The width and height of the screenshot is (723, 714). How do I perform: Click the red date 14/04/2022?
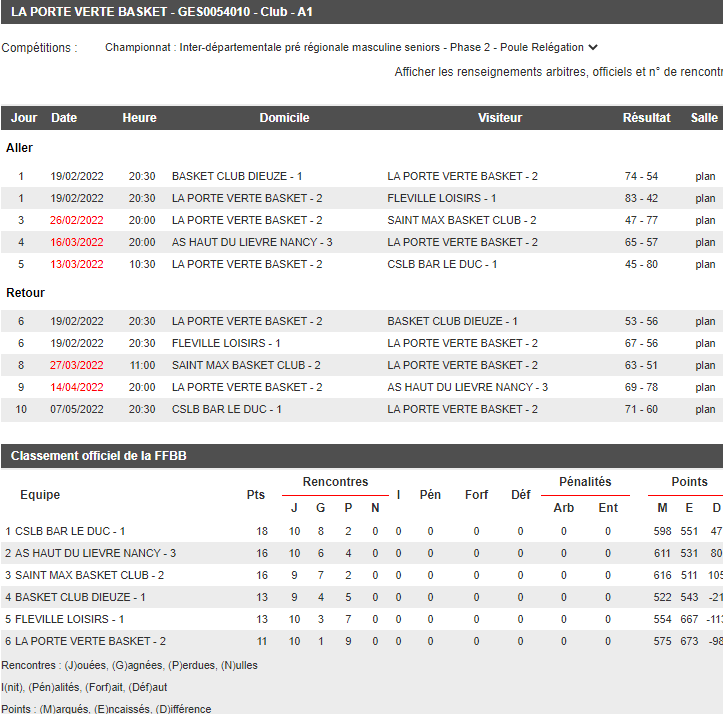[x=77, y=387]
